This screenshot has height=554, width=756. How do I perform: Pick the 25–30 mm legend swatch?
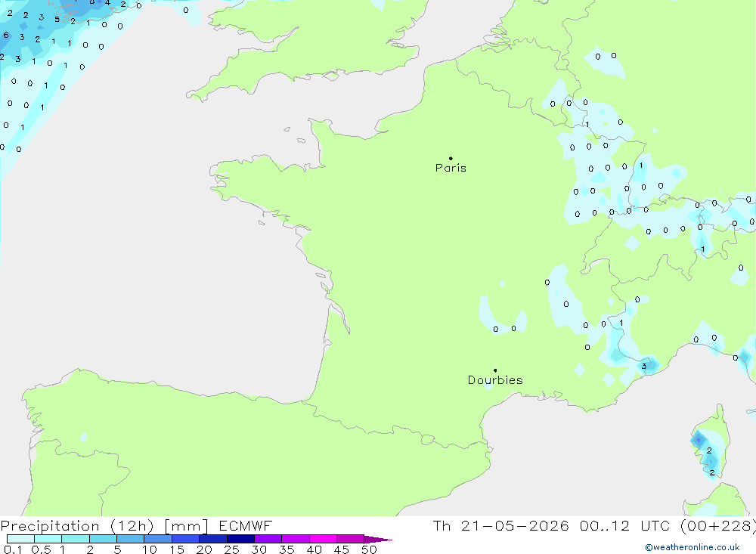click(x=240, y=539)
